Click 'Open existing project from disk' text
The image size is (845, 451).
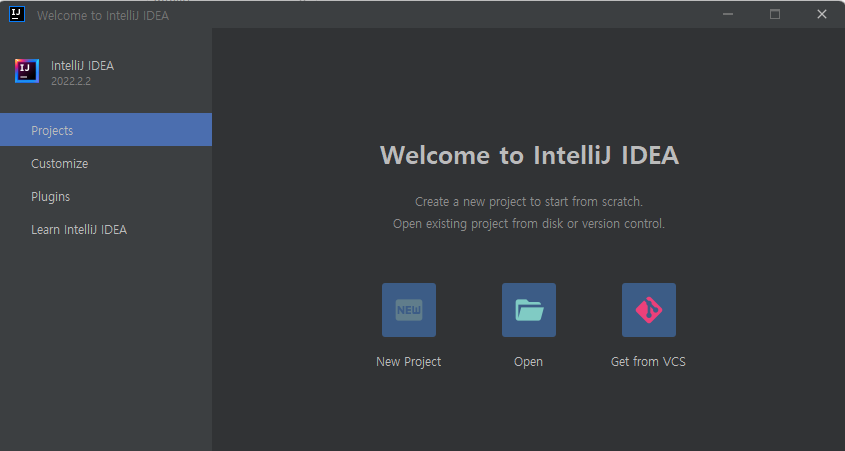529,224
